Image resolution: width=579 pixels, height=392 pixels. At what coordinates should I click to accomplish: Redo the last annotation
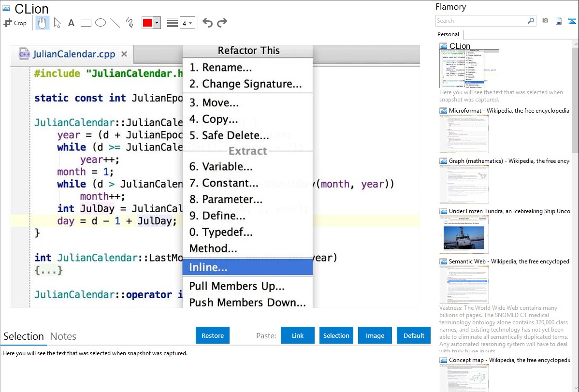[x=222, y=23]
